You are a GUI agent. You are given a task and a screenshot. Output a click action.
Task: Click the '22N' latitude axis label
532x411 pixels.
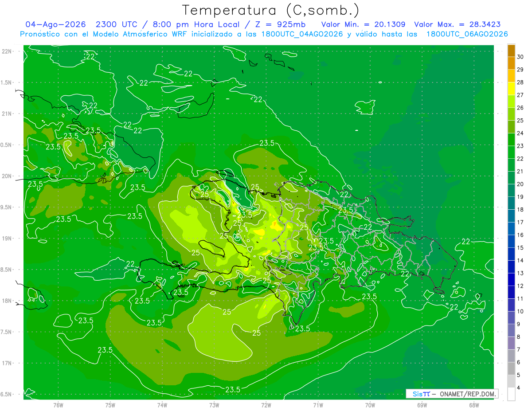click(x=8, y=51)
